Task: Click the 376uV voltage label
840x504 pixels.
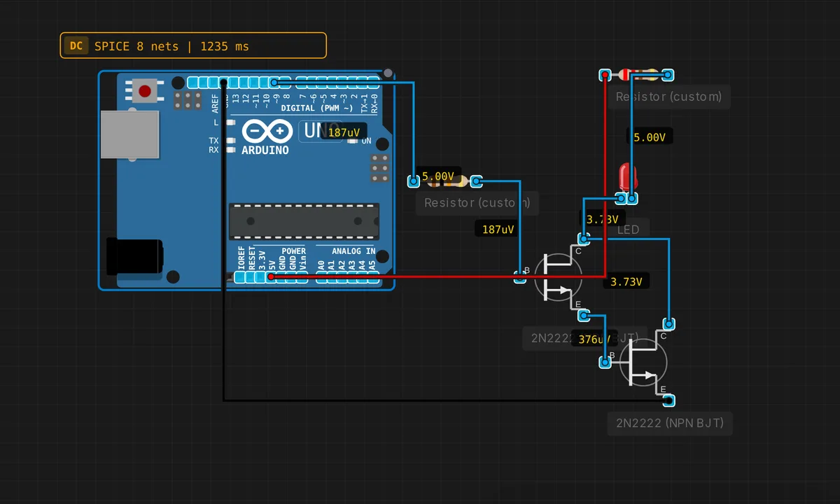Action: coord(593,339)
